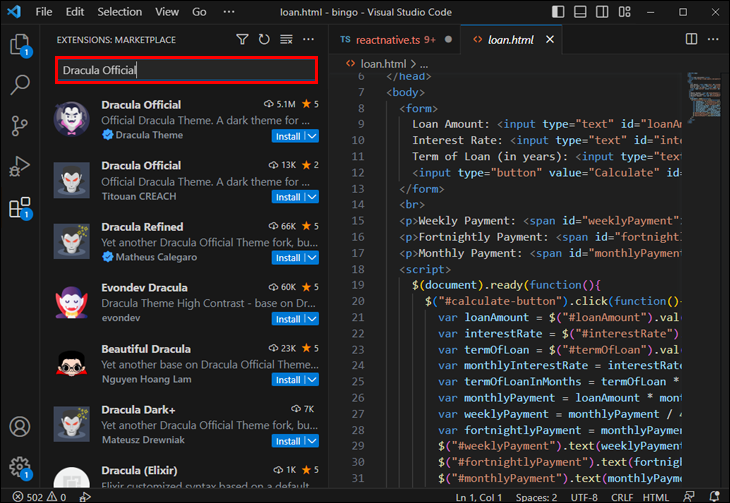Viewport: 730px width, 503px height.
Task: Filter extensions with the funnel icon
Action: click(x=242, y=40)
